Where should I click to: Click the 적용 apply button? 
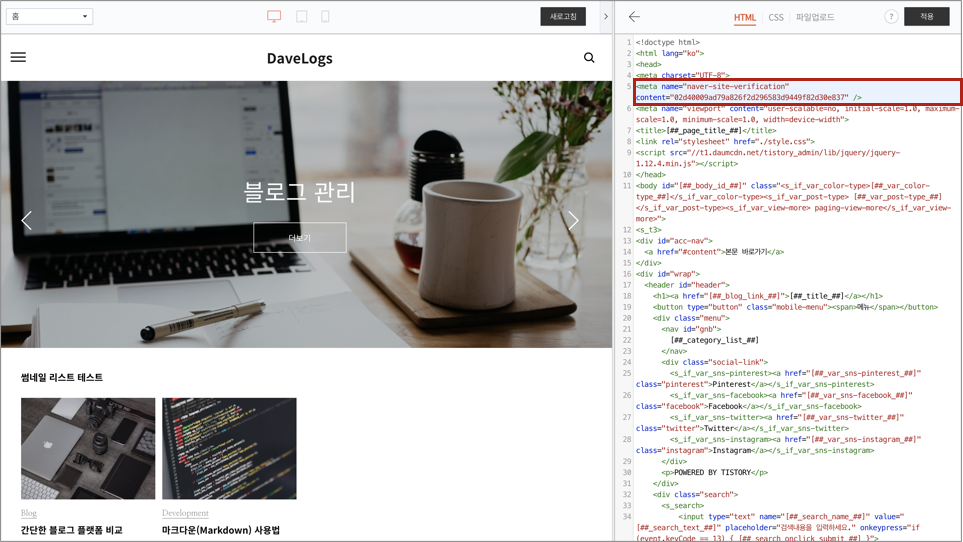pos(927,17)
